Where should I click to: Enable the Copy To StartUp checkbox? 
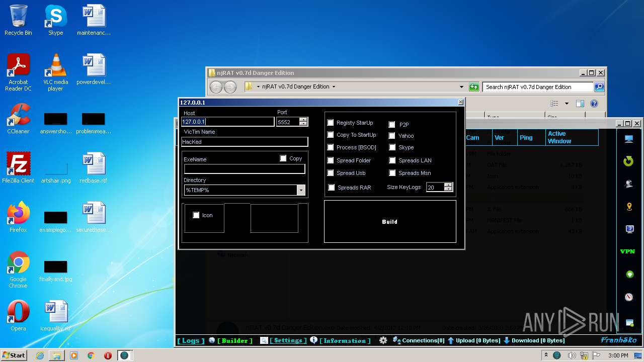[331, 135]
